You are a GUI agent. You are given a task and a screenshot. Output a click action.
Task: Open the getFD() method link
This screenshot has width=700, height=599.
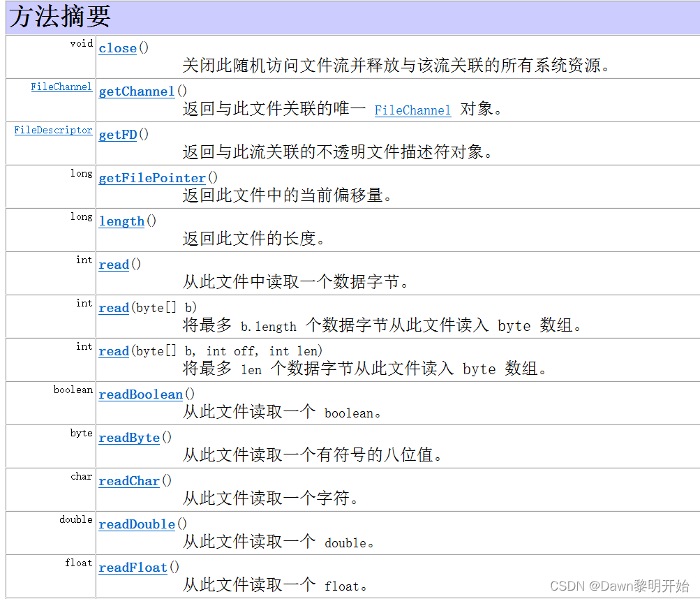point(117,135)
